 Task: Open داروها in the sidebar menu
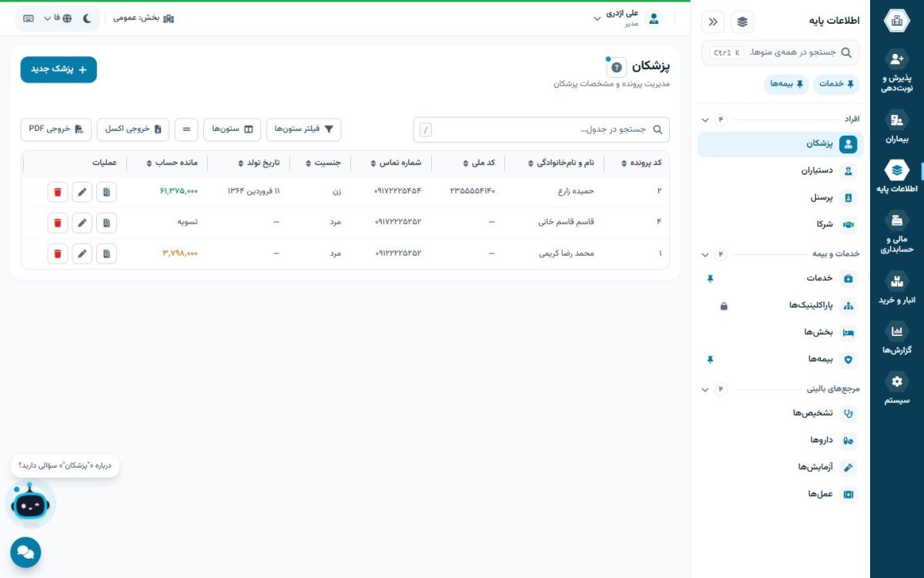click(x=781, y=440)
